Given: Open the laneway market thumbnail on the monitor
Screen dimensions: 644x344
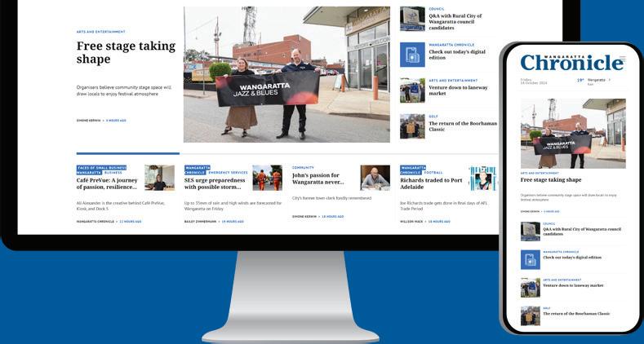Looking at the screenshot, I should 412,90.
